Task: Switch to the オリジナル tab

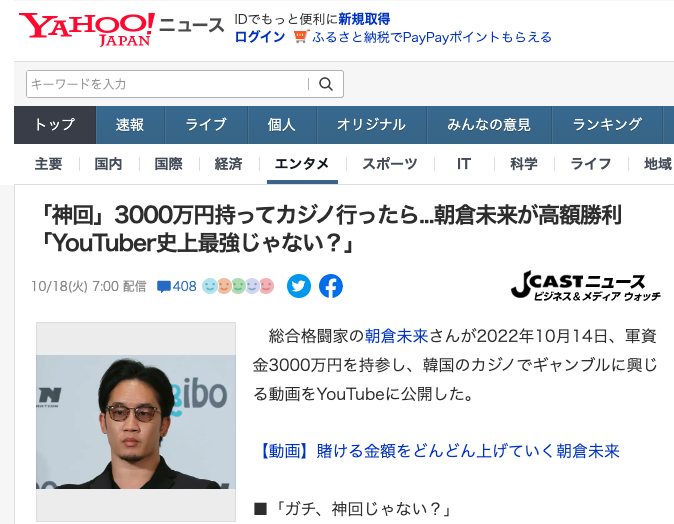Action: coord(371,125)
